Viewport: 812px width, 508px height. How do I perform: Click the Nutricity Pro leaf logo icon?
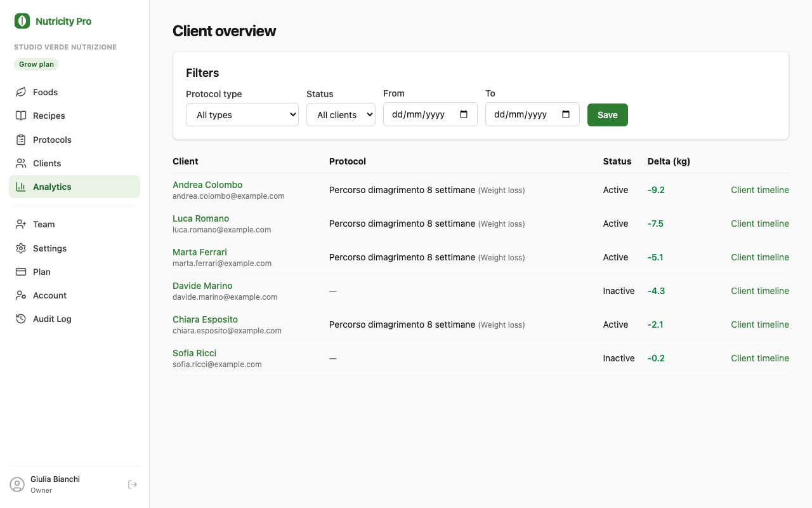(22, 21)
